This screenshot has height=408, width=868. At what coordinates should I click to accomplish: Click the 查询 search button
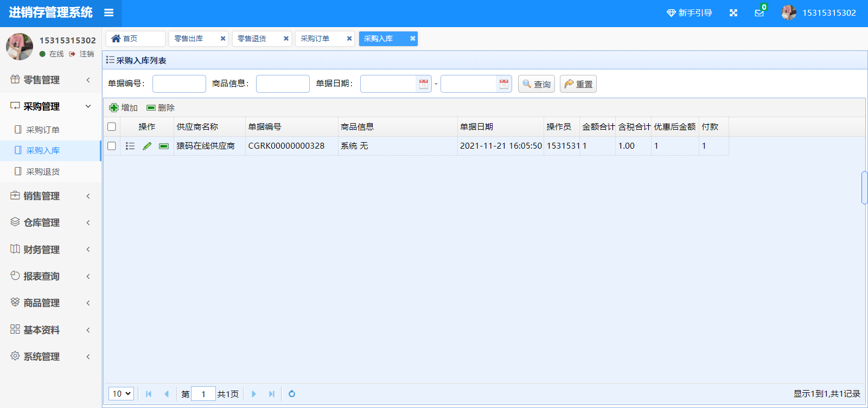[x=536, y=84]
